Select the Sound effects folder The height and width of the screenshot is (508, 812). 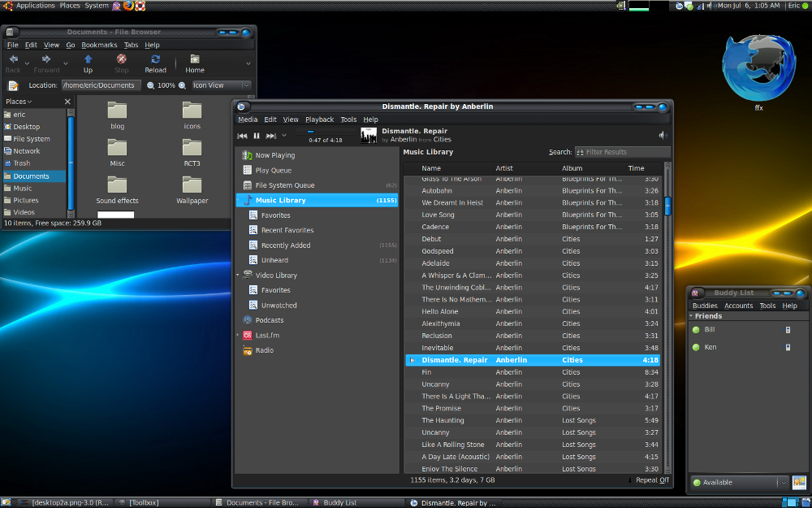[117, 190]
